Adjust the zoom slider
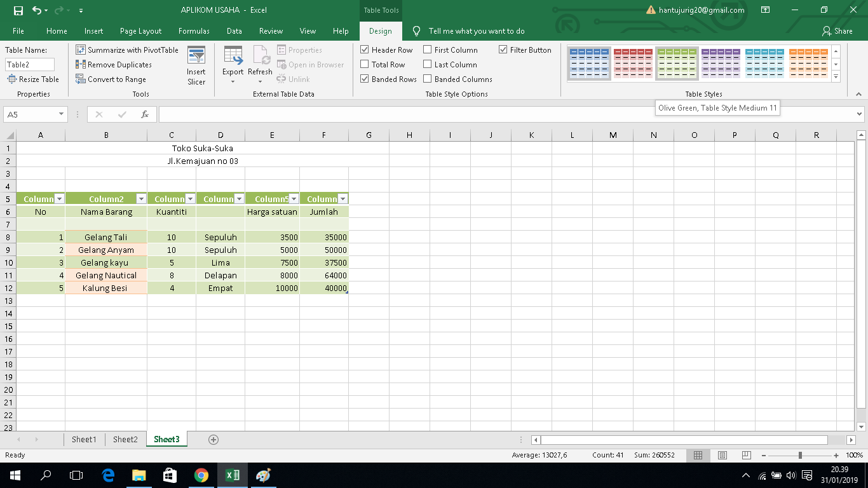Viewport: 868px width, 488px height. [x=799, y=455]
